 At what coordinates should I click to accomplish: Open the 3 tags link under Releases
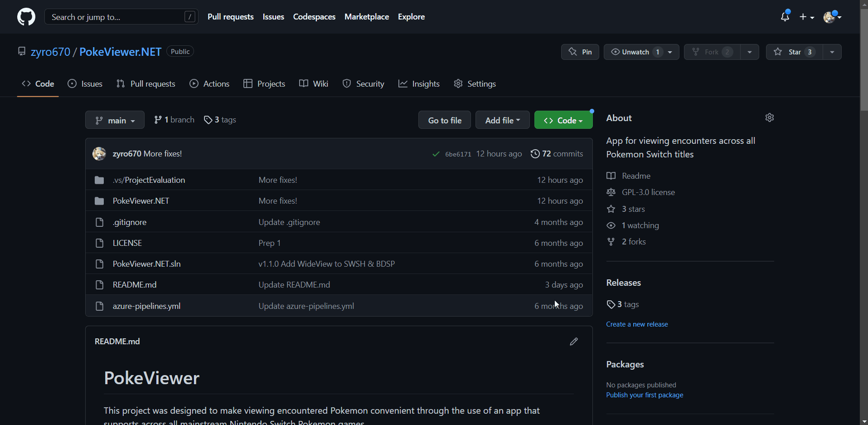[623, 304]
